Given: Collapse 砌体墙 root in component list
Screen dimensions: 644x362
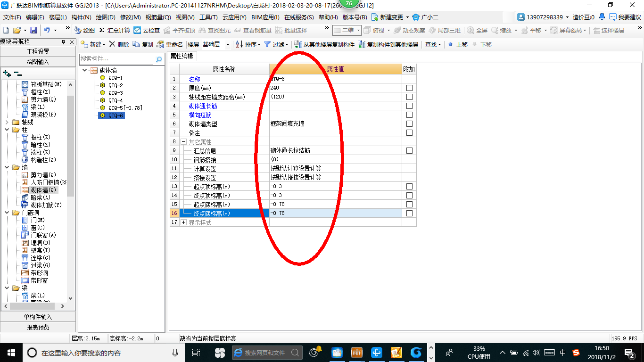Looking at the screenshot, I should 84,70.
